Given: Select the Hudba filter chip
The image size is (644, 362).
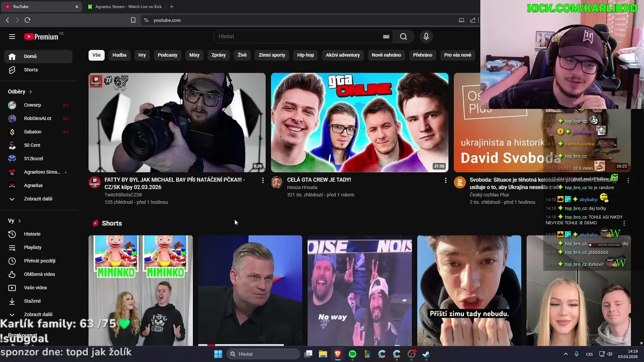Looking at the screenshot, I should [x=119, y=55].
